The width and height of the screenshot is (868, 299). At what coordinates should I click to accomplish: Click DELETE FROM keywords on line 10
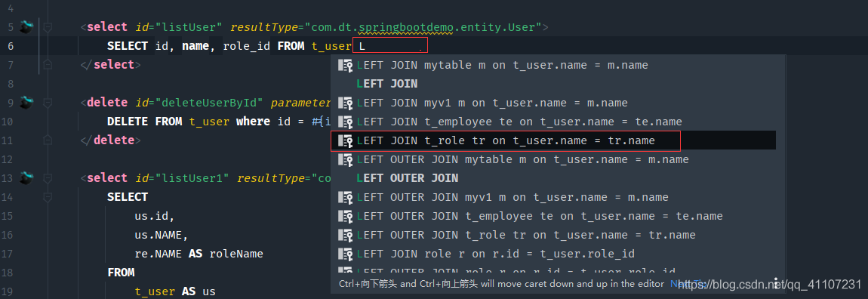pos(144,122)
